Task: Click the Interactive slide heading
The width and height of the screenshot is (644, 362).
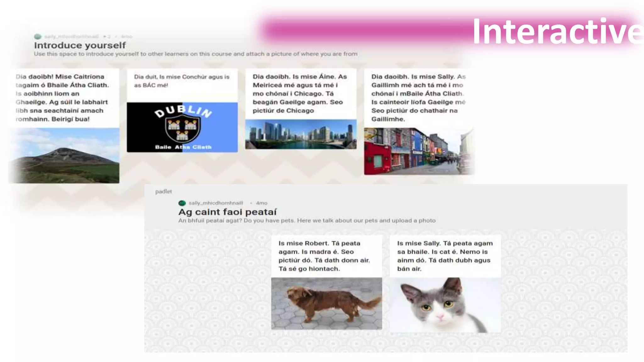Action: click(557, 31)
